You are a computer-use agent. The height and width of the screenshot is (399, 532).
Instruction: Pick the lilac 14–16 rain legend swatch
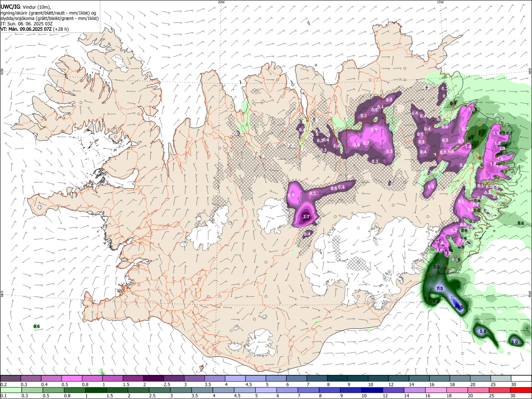click(x=414, y=390)
